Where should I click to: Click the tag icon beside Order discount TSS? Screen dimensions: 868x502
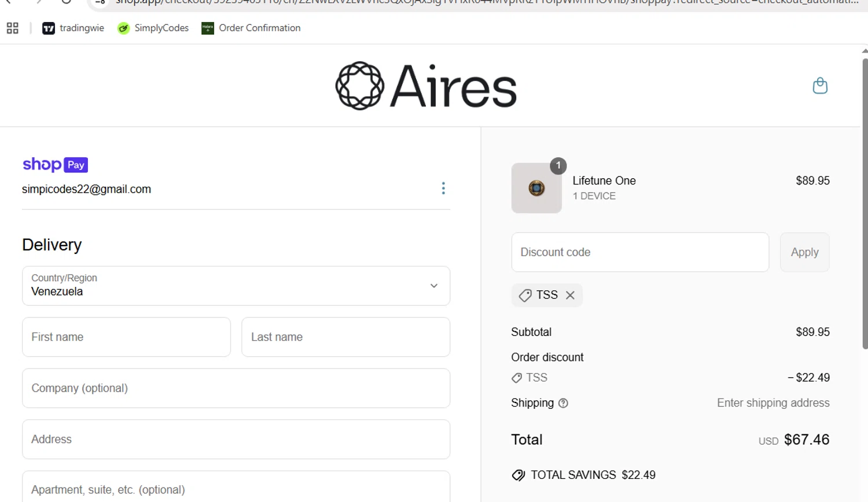517,378
